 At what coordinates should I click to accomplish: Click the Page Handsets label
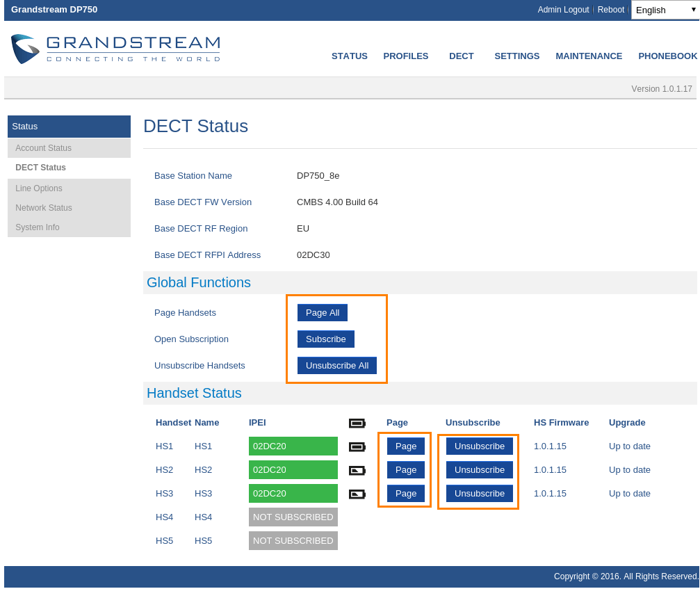(186, 313)
